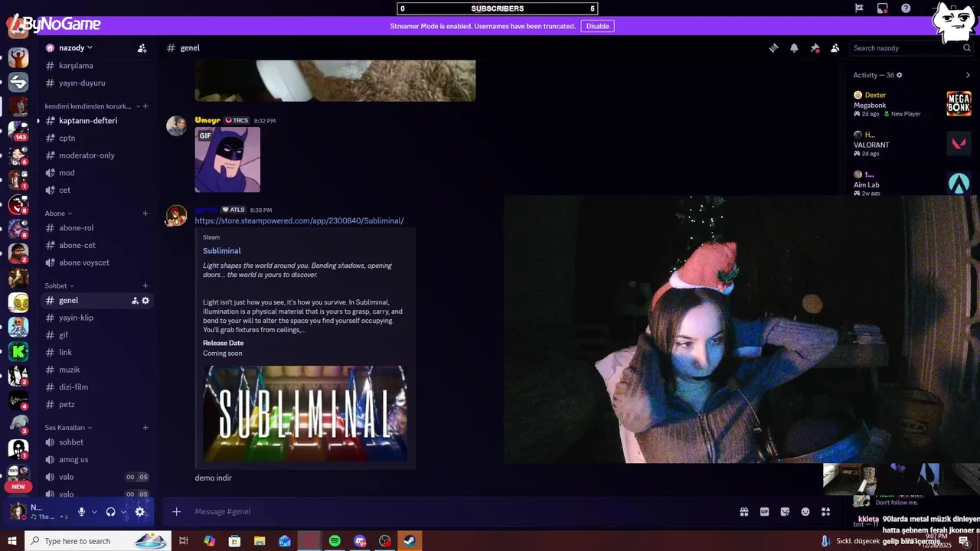Screen dimensions: 980x551
Task: Open Threads icon in channel header
Action: click(x=773, y=48)
